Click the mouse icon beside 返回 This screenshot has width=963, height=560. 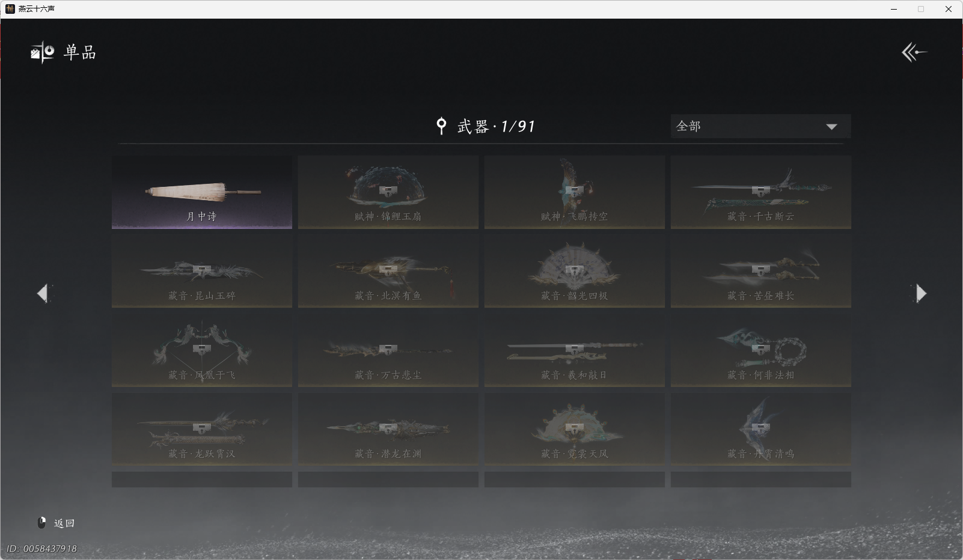click(42, 523)
